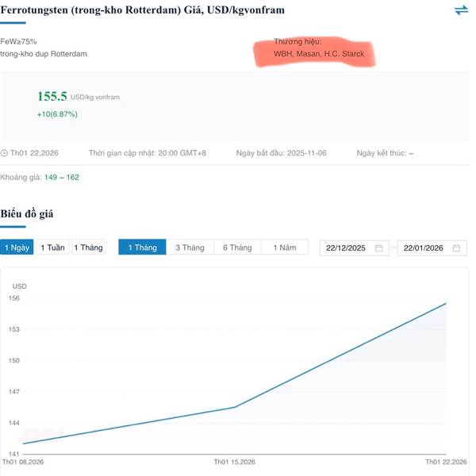Open calendar icon in 22/01/2026 end date field
Image resolution: width=476 pixels, height=476 pixels.
click(456, 248)
